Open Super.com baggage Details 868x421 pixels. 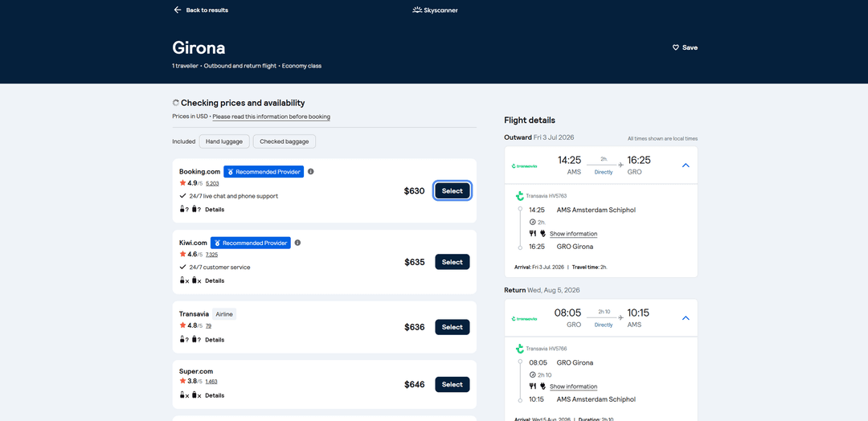pos(215,395)
